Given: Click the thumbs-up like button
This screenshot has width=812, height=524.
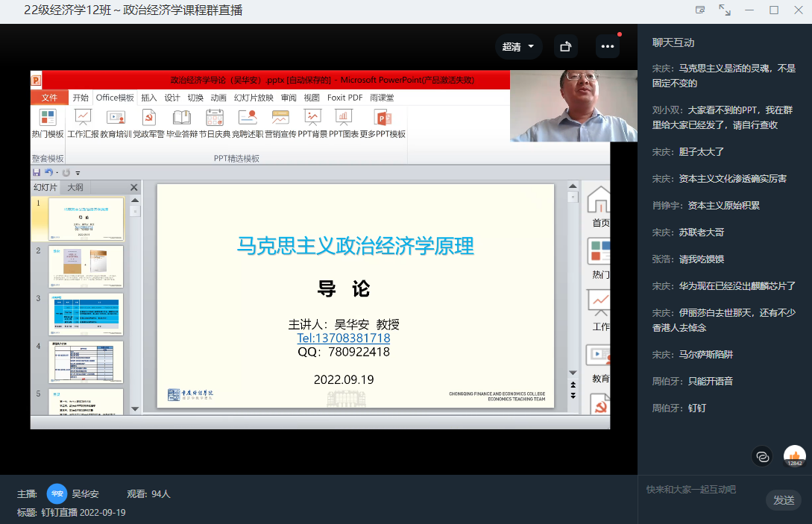Looking at the screenshot, I should click(795, 455).
